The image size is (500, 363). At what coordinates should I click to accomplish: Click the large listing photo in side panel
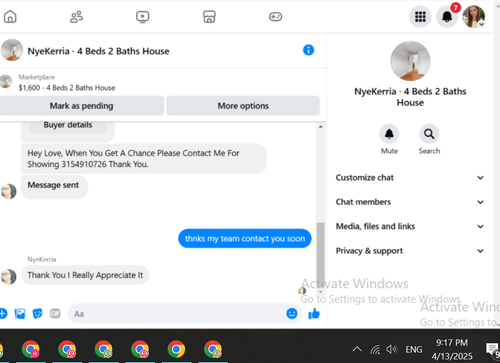[410, 61]
